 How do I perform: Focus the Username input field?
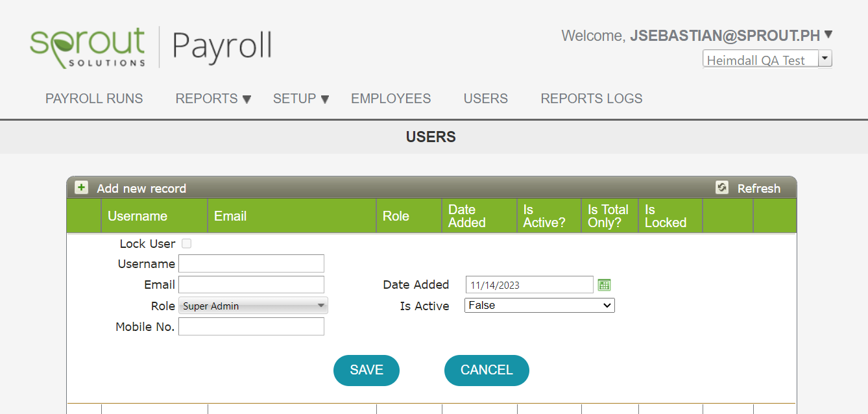click(x=251, y=263)
